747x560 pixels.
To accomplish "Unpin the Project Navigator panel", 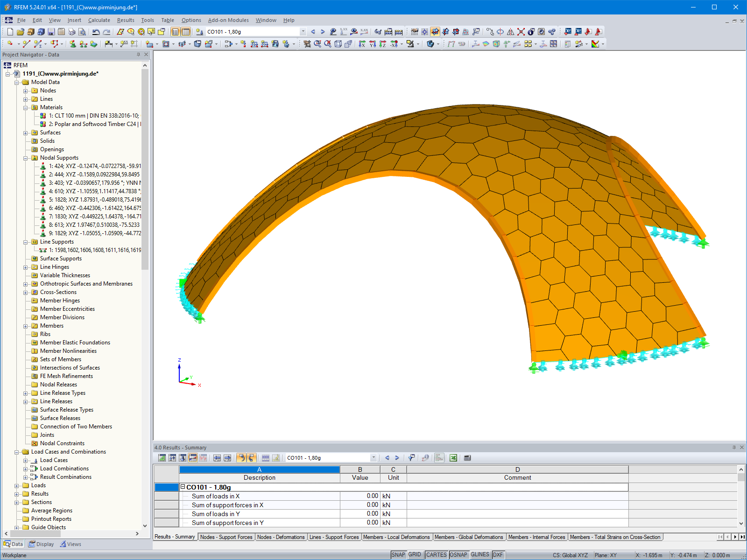I will tap(138, 55).
